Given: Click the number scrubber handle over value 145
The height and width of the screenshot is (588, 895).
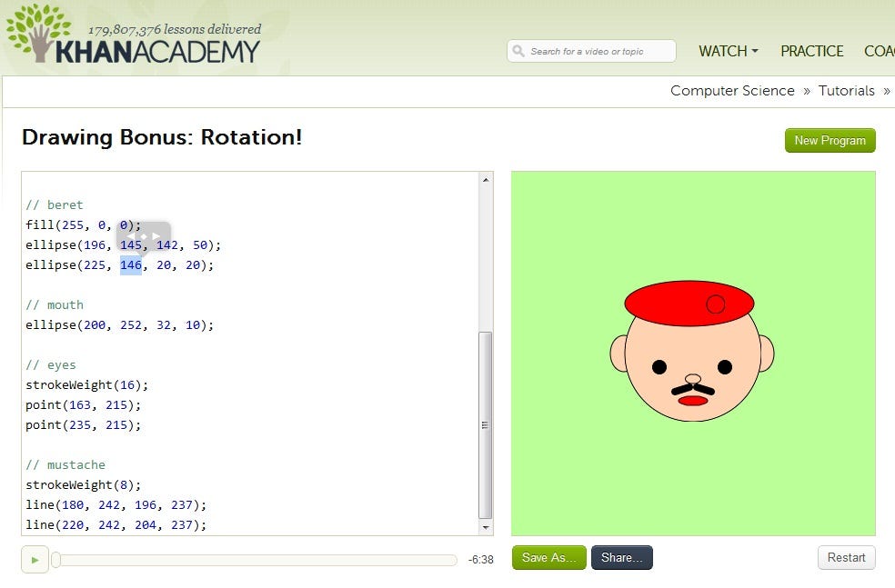Looking at the screenshot, I should 143,236.
